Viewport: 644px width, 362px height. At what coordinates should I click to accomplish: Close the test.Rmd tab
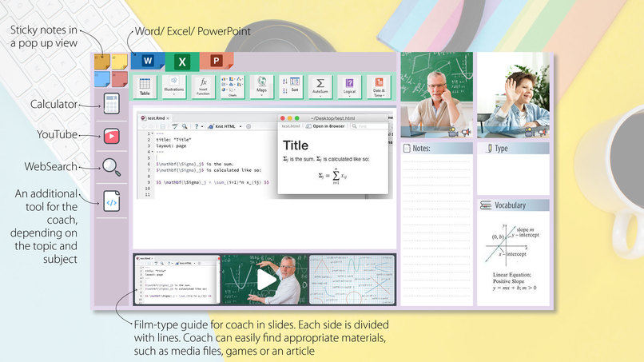point(168,118)
